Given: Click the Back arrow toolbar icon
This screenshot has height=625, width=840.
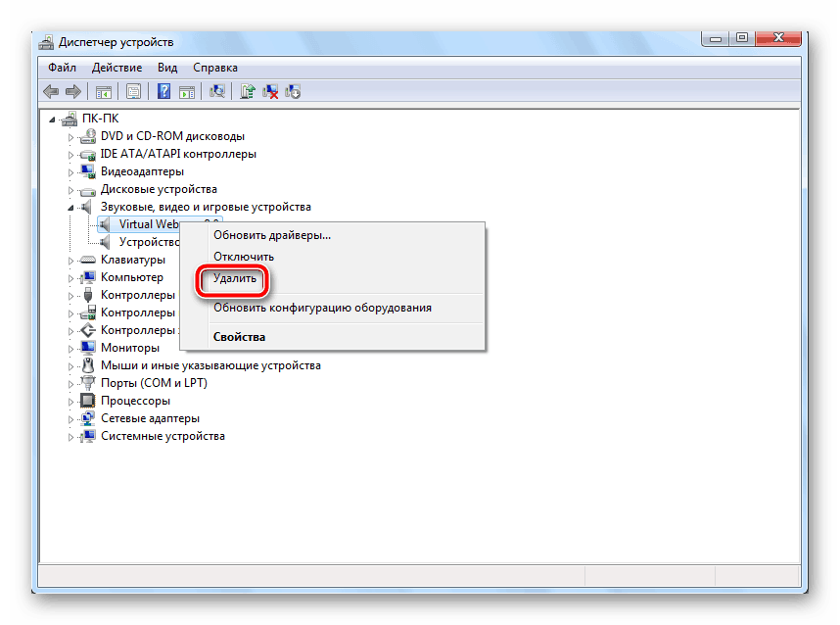Looking at the screenshot, I should [x=51, y=92].
